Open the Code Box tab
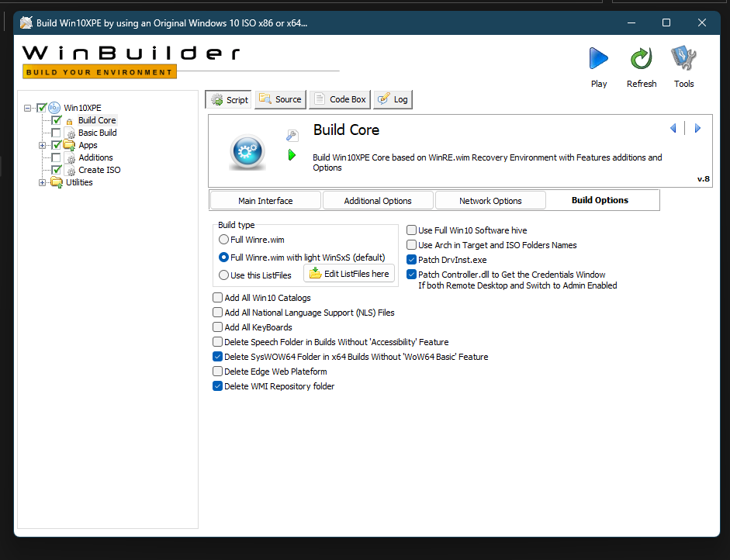Viewport: 730px width, 560px height. tap(340, 99)
